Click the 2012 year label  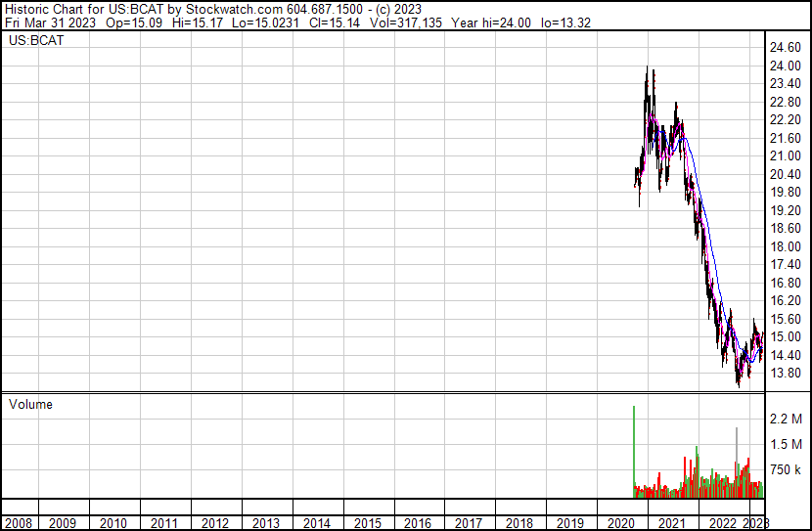[x=215, y=523]
